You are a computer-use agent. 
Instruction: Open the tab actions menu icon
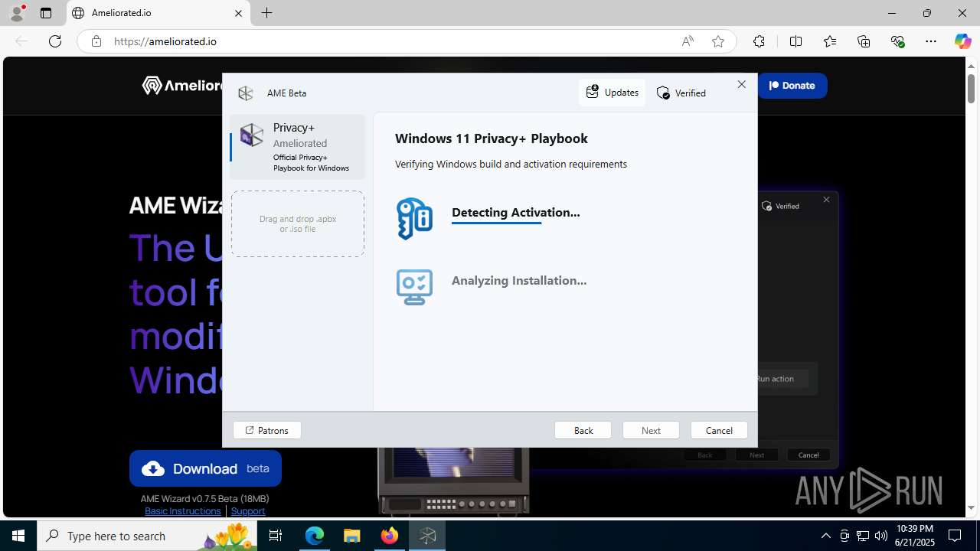coord(46,13)
